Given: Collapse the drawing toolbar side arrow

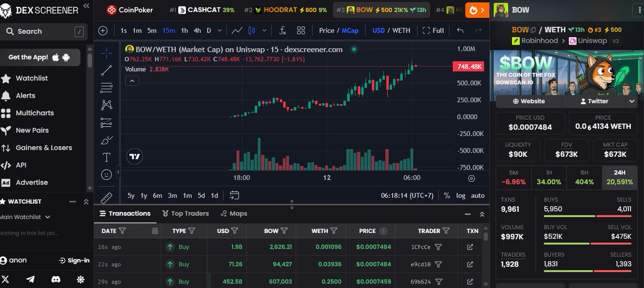Looking at the screenshot, I should pos(118,172).
